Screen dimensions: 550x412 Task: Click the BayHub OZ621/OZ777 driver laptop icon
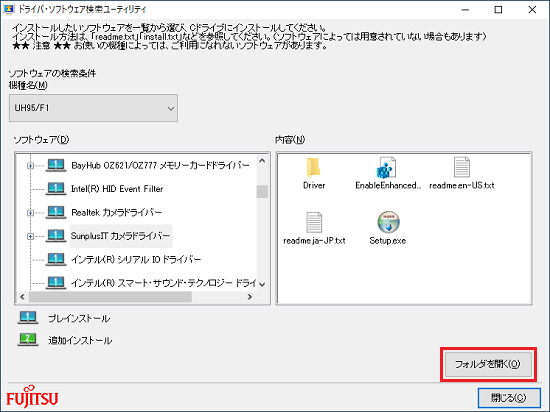pyautogui.click(x=56, y=165)
